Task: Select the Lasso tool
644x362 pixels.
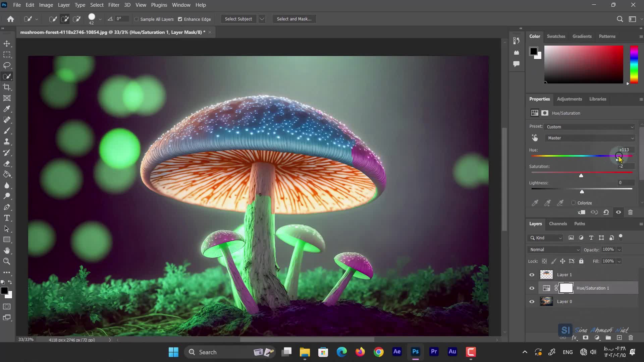Action: tap(7, 65)
